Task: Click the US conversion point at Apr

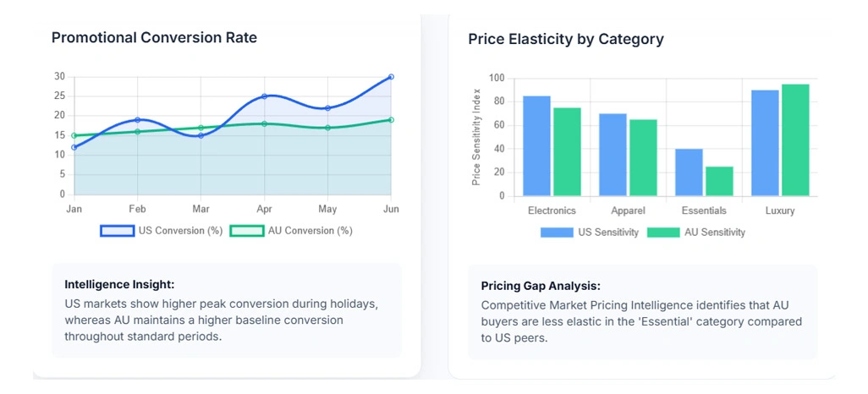Action: pos(264,96)
